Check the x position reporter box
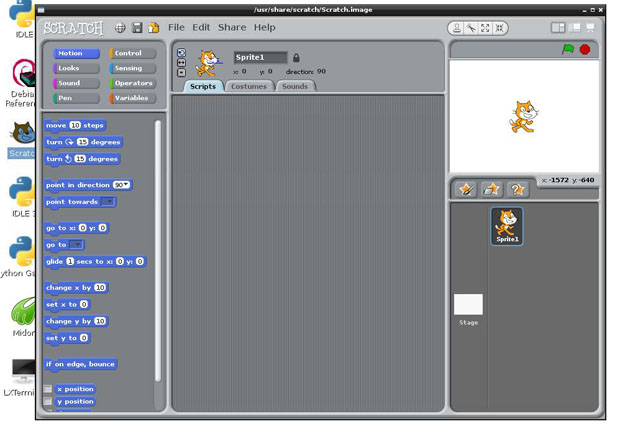 [x=48, y=389]
